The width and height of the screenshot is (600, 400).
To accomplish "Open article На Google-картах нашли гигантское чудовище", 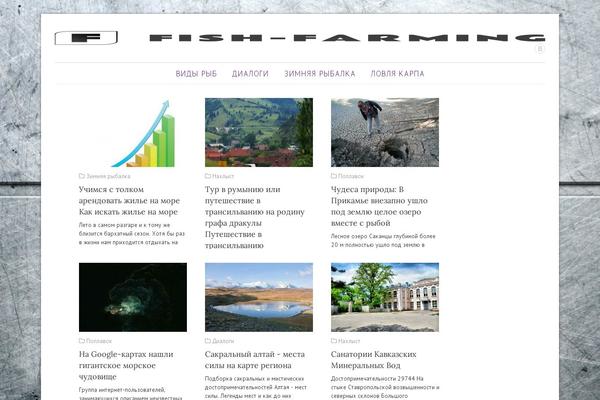I will pyautogui.click(x=126, y=365).
